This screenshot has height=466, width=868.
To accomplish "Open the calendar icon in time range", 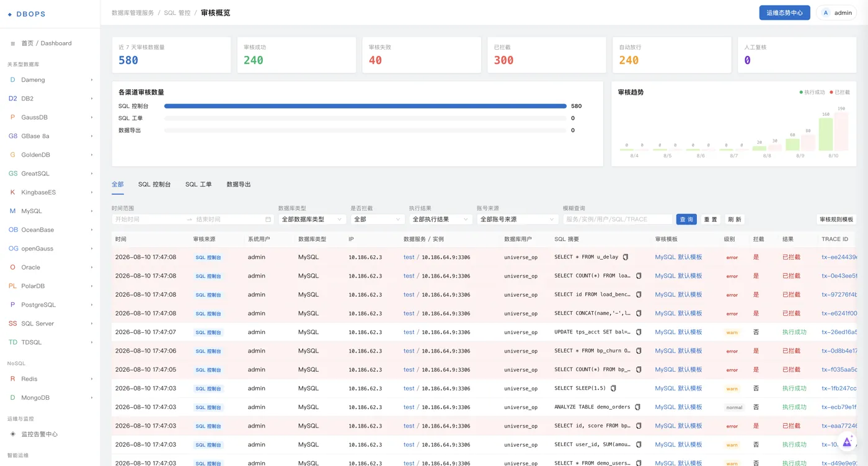I will [x=268, y=219].
